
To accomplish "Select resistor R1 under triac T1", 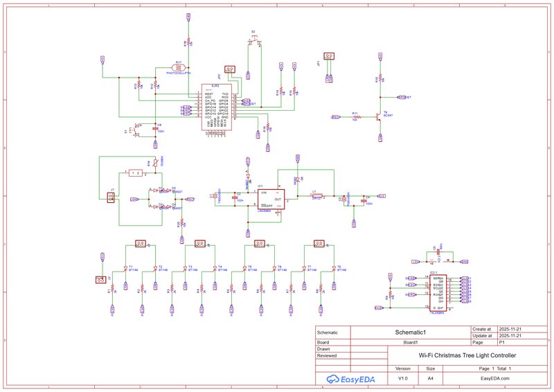I will [x=112, y=289].
